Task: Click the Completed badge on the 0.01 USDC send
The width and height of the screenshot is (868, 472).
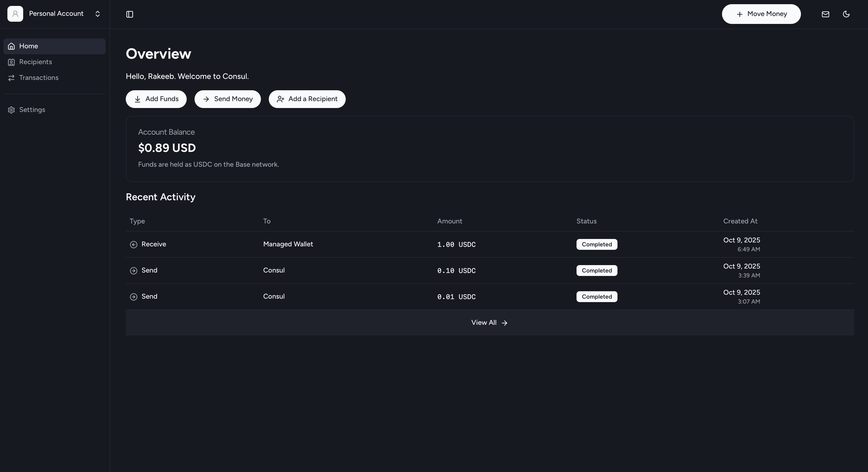Action: [x=597, y=296]
